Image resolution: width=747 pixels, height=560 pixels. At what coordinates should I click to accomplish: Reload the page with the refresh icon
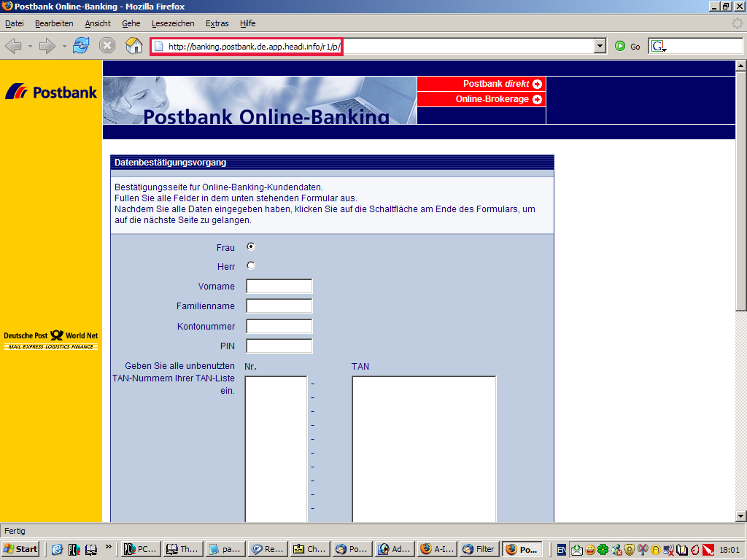tap(81, 46)
